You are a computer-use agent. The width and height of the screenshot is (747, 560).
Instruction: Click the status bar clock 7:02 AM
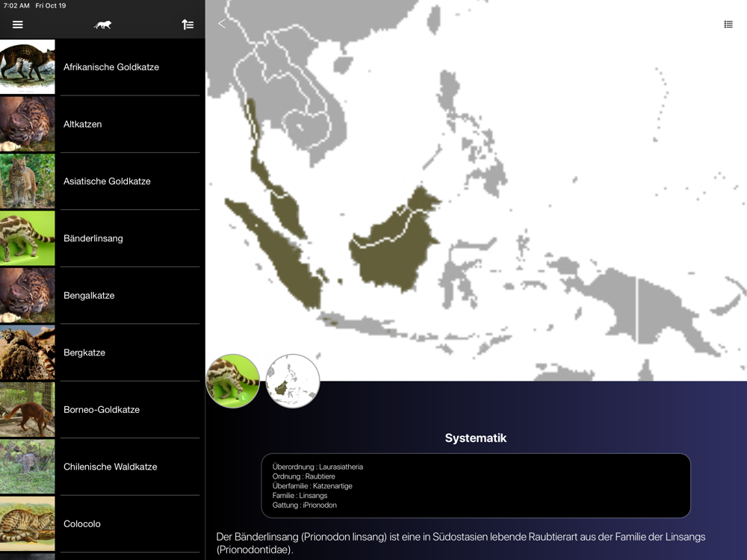16,6
